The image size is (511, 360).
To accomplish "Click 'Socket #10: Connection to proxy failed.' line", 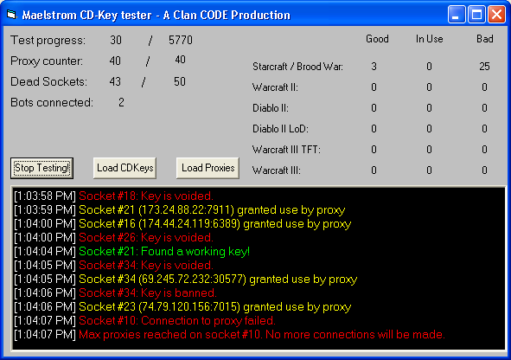I will pyautogui.click(x=145, y=321).
